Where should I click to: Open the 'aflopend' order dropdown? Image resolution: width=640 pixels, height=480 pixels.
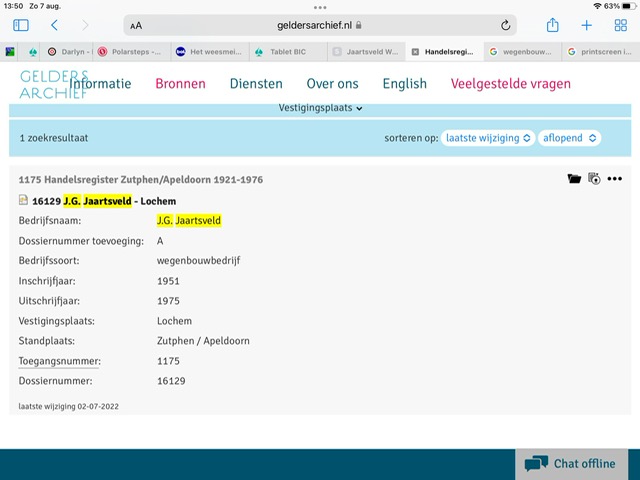click(x=570, y=138)
